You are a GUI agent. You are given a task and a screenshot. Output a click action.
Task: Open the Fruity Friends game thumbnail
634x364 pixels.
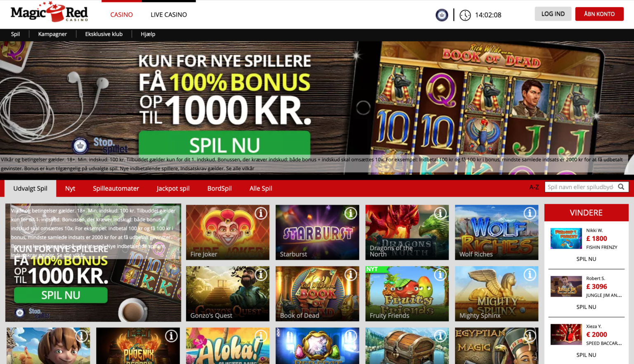(x=407, y=293)
